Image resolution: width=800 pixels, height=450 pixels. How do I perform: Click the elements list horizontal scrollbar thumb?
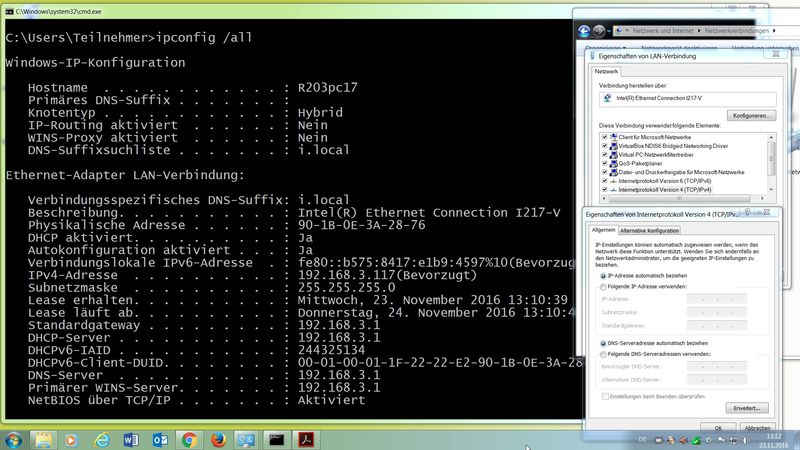679,198
